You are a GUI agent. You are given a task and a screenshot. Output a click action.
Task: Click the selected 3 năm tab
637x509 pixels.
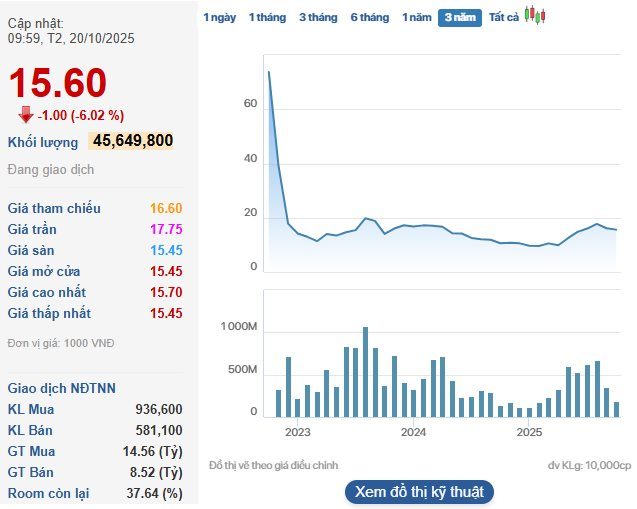(x=459, y=18)
